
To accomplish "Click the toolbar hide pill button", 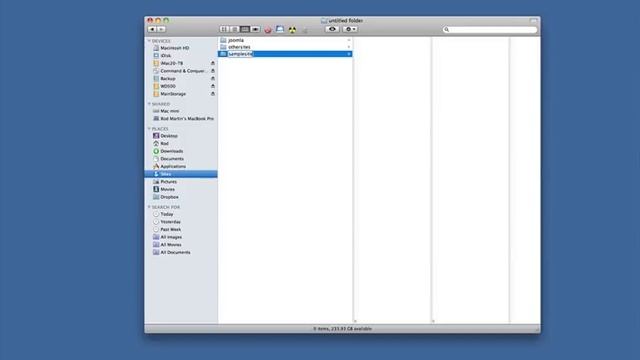I will click(534, 20).
